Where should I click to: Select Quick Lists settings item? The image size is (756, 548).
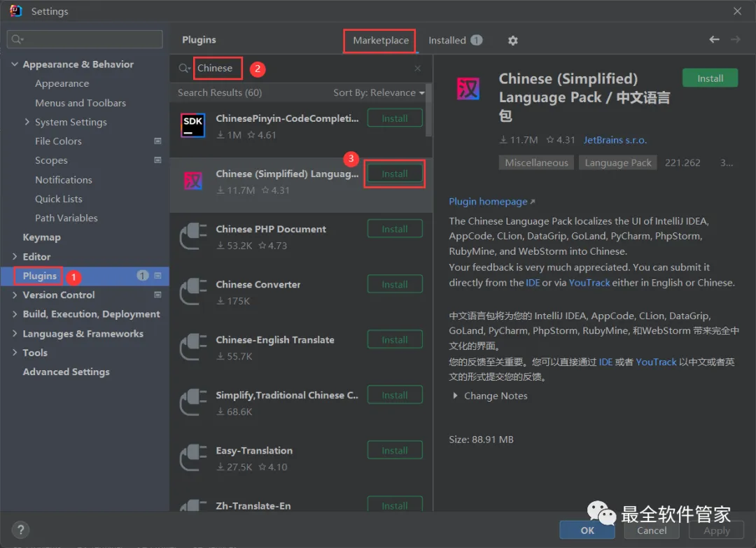click(x=58, y=199)
